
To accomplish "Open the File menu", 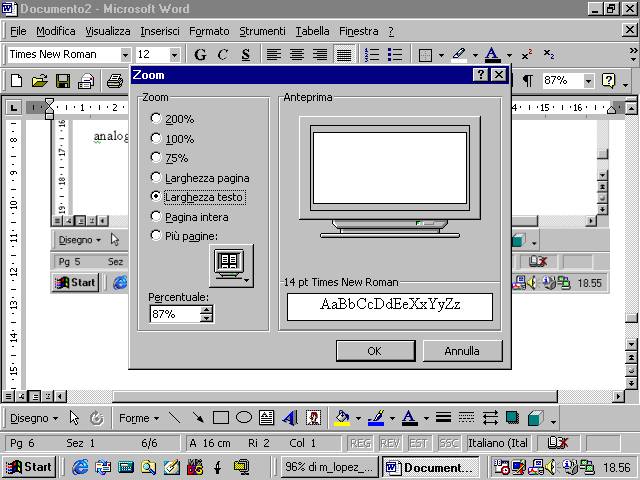I will point(18,31).
